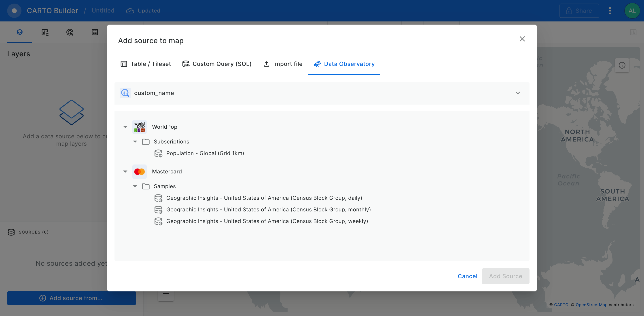Click the Mastercard logo icon
644x316 pixels.
[139, 172]
